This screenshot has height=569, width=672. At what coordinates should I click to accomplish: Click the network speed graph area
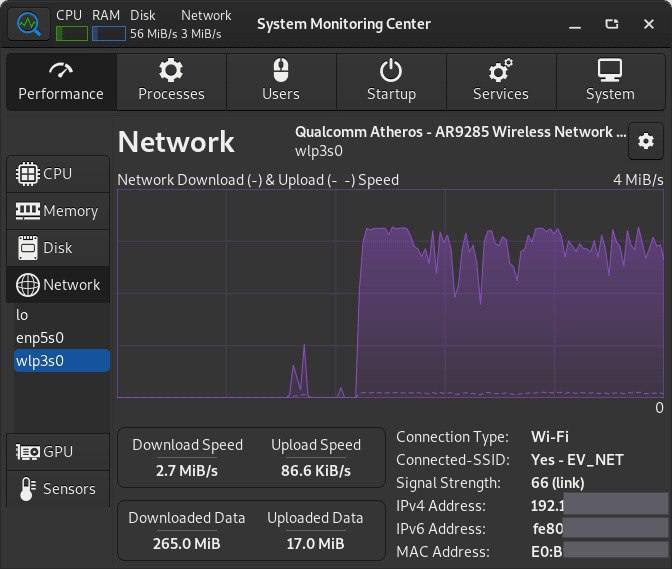(x=390, y=293)
